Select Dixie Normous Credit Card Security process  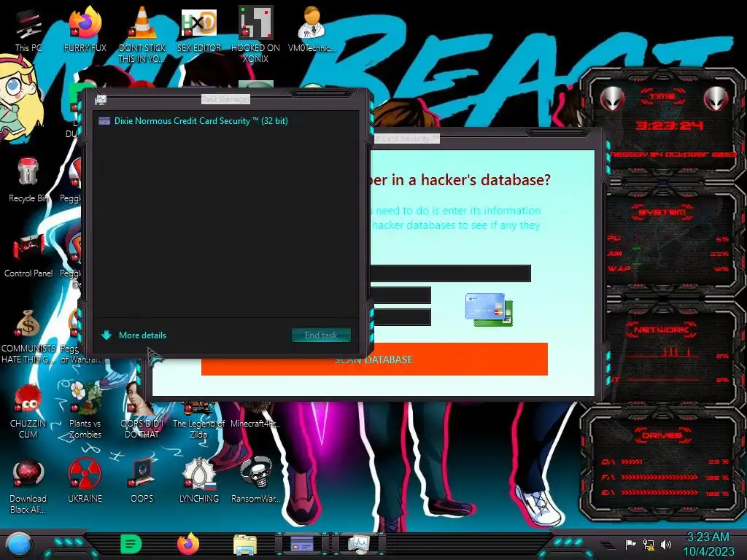[x=226, y=121]
